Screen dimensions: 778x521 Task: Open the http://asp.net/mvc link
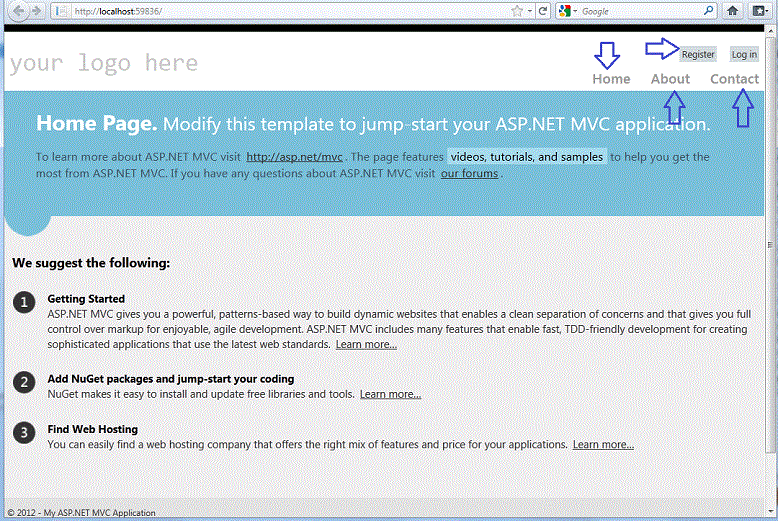pos(294,157)
